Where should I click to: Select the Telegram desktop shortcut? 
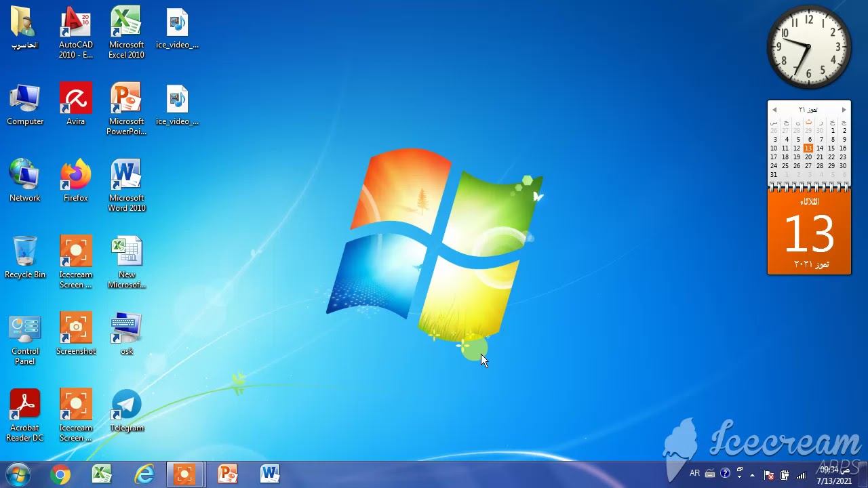click(x=126, y=411)
